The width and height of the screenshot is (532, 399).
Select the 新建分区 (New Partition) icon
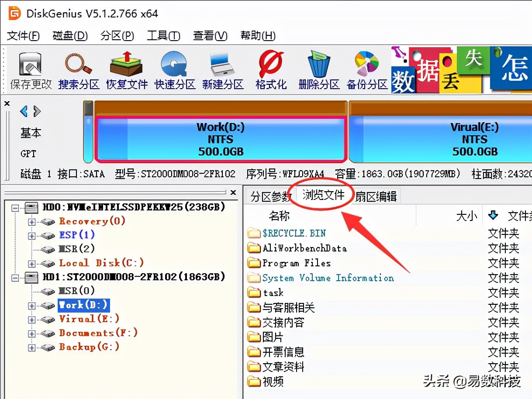[222, 69]
